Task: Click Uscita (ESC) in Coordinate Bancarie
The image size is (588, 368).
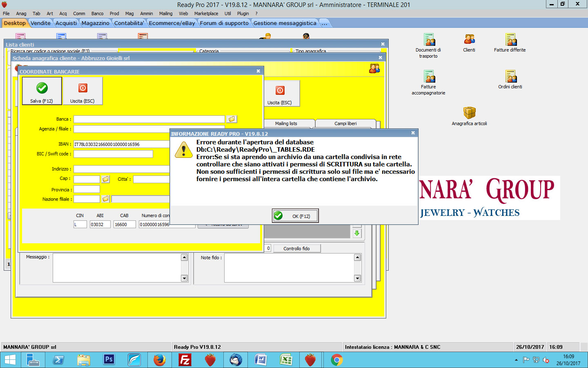Action: [82, 91]
